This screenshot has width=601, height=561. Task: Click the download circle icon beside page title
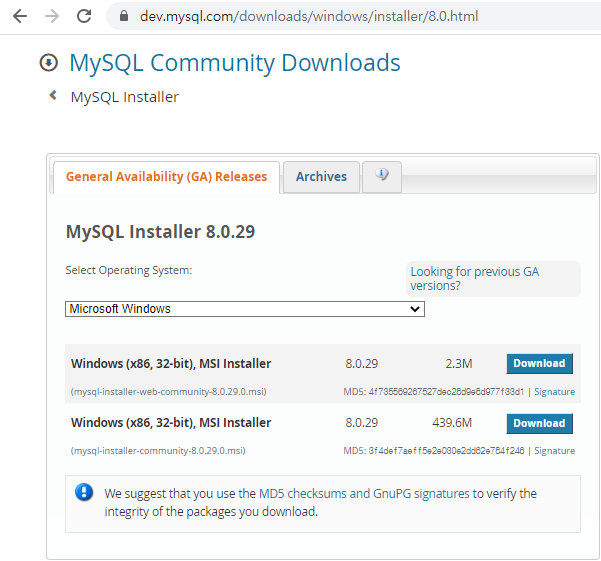point(49,62)
